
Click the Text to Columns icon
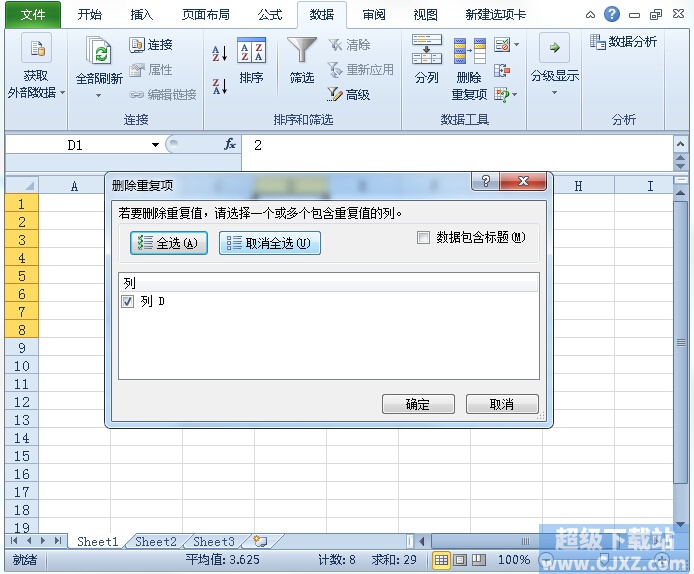click(x=427, y=49)
